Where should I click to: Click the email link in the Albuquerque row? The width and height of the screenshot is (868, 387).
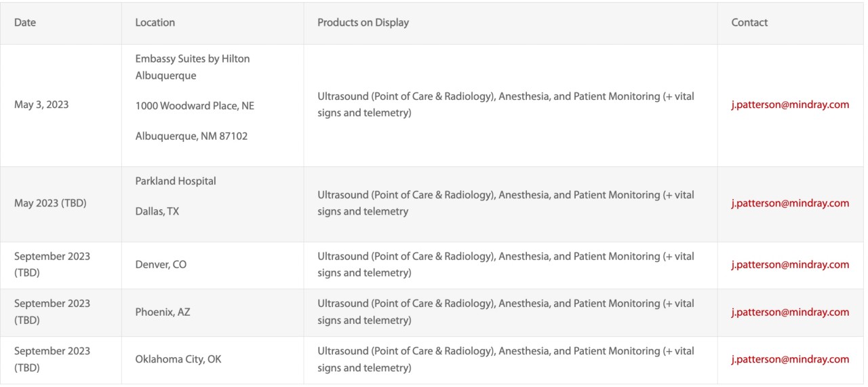[x=790, y=105]
